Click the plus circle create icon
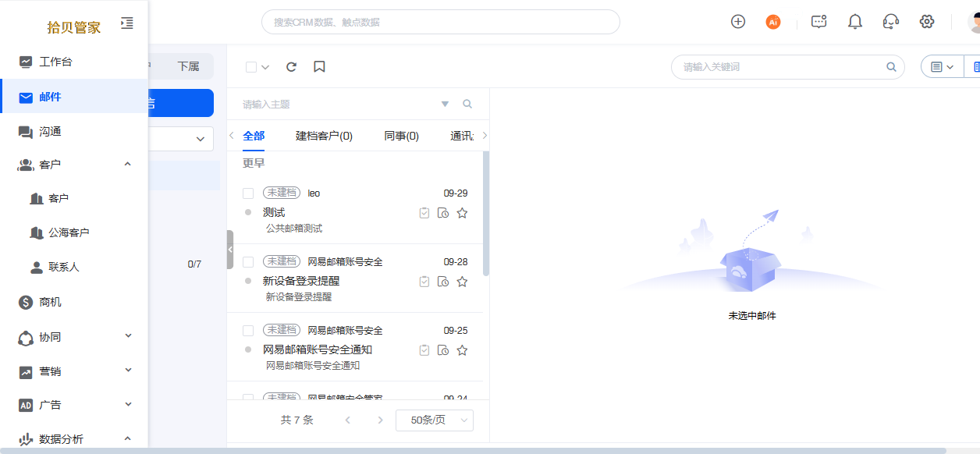This screenshot has height=454, width=980. coord(738,22)
